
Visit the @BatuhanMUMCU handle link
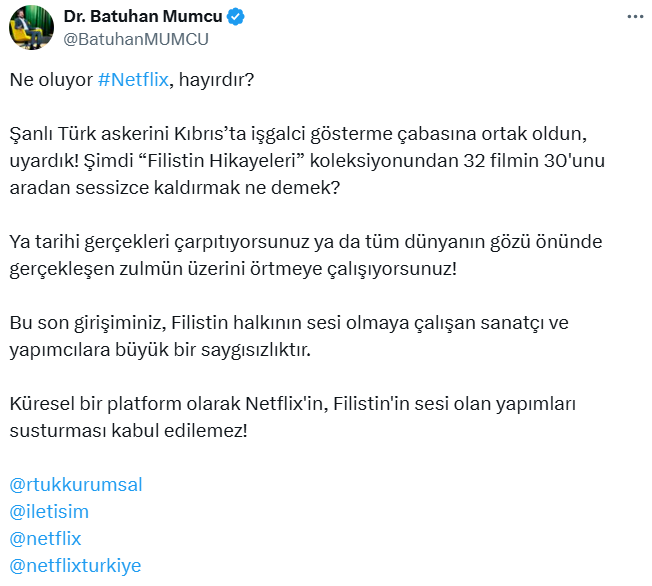pos(136,39)
